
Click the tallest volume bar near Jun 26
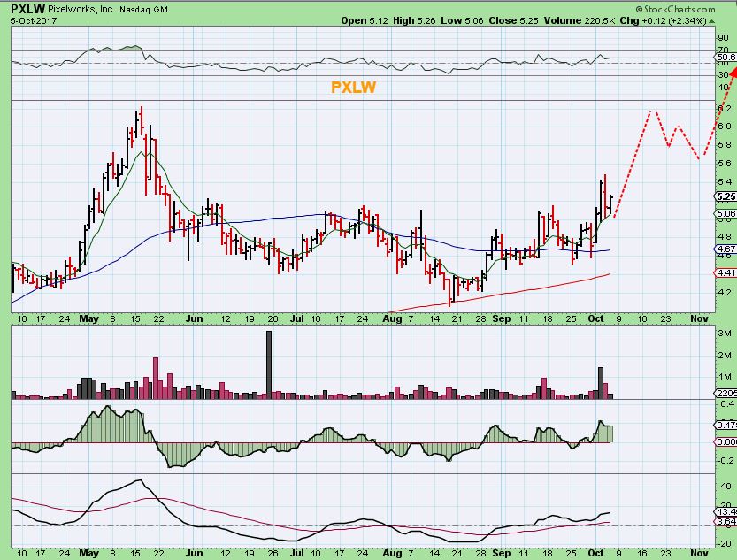click(269, 365)
